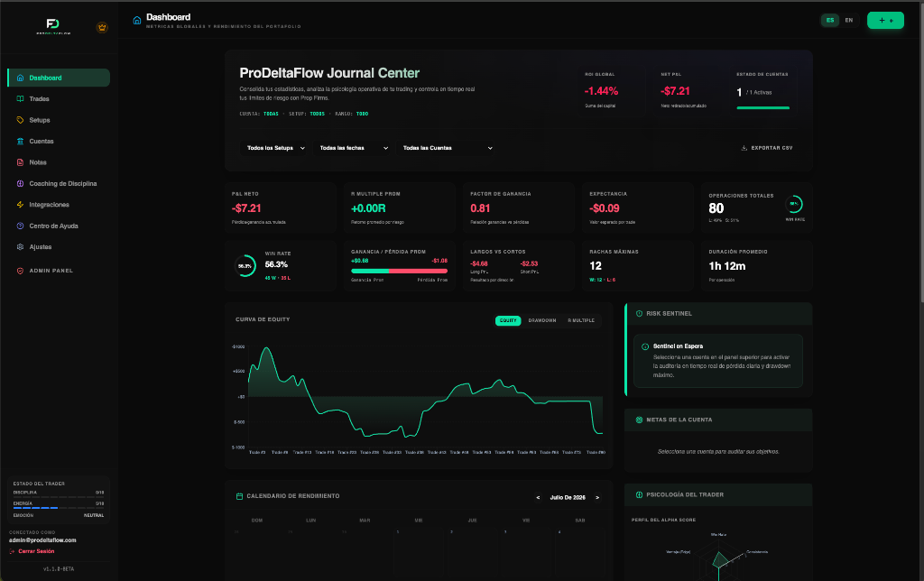
Task: Click EXPORTAR CSV
Action: click(x=767, y=148)
